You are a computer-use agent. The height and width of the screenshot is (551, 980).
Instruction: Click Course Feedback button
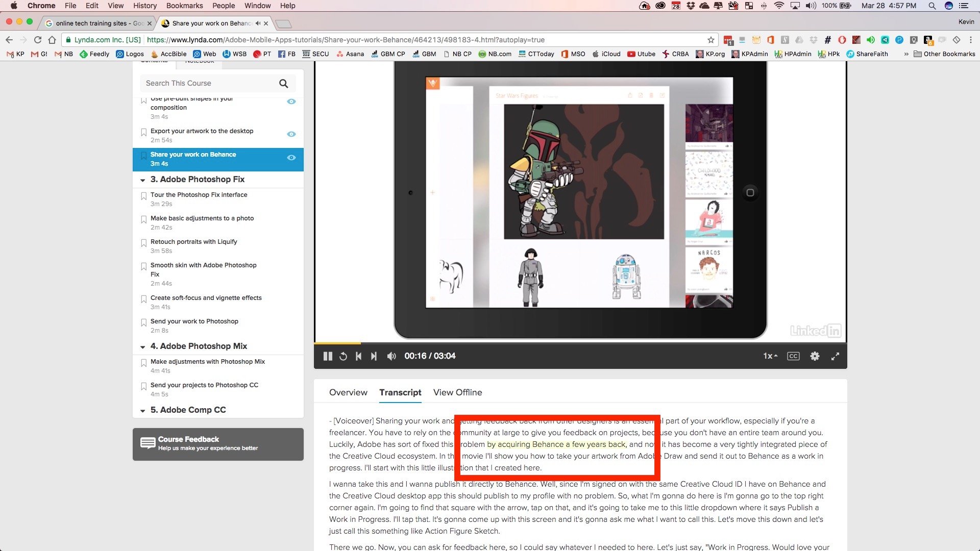218,444
